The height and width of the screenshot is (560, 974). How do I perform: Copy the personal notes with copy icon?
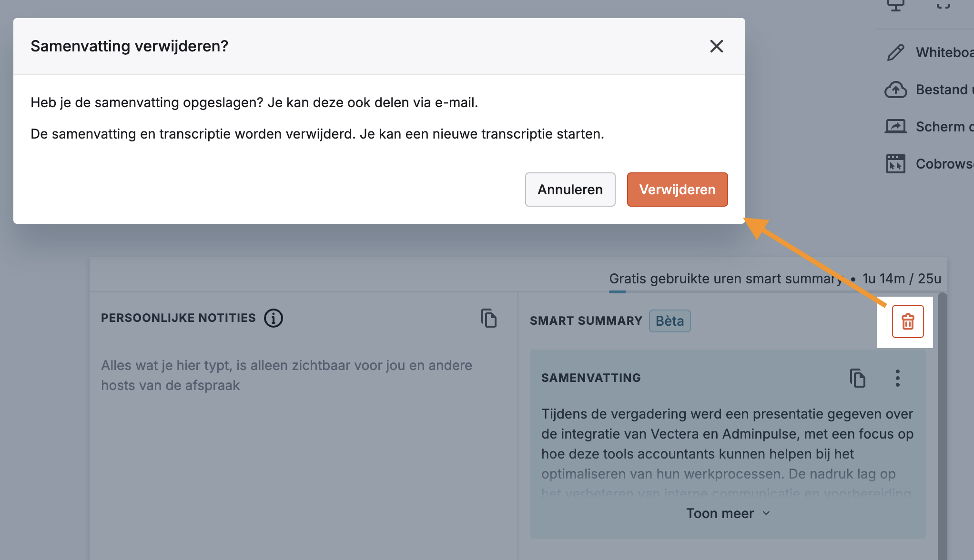[489, 318]
